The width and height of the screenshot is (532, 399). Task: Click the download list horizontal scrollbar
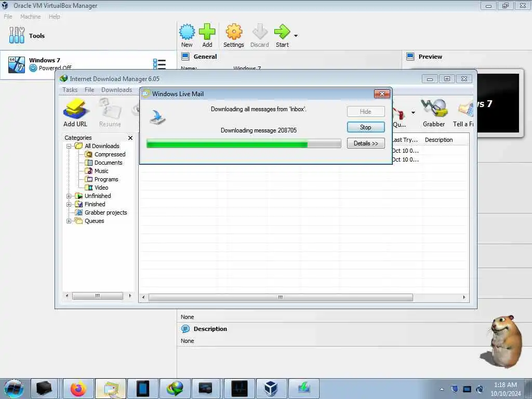pyautogui.click(x=281, y=298)
